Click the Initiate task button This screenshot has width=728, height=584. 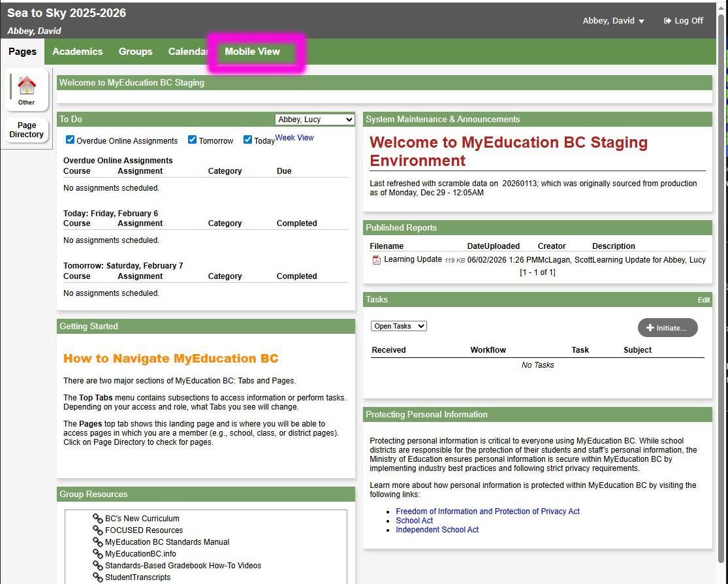[667, 328]
